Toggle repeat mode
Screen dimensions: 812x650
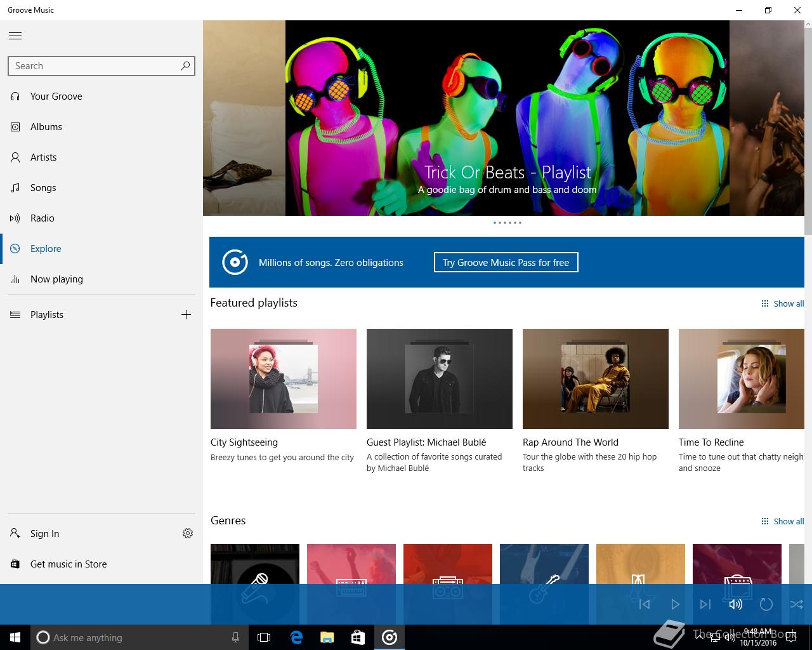tap(766, 604)
